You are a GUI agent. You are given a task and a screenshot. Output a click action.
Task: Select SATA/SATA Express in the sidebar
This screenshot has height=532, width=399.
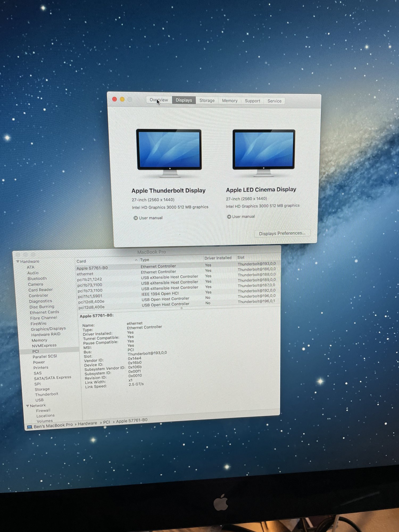[52, 378]
